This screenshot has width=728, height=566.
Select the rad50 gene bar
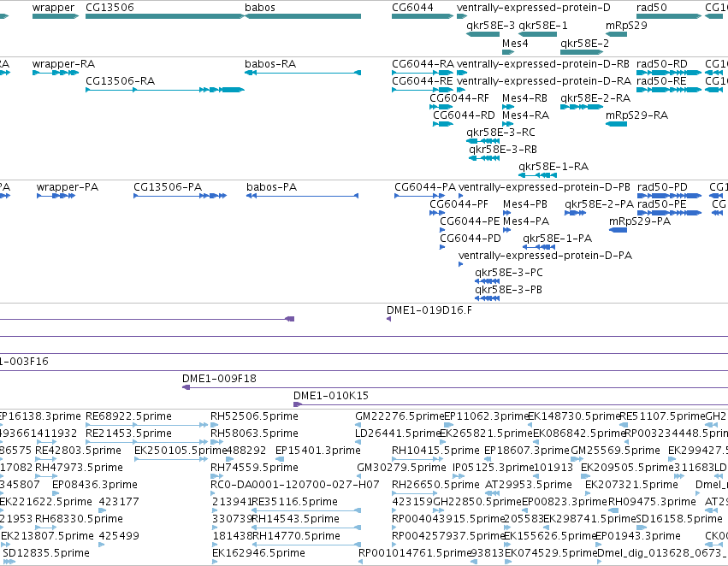(x=669, y=16)
